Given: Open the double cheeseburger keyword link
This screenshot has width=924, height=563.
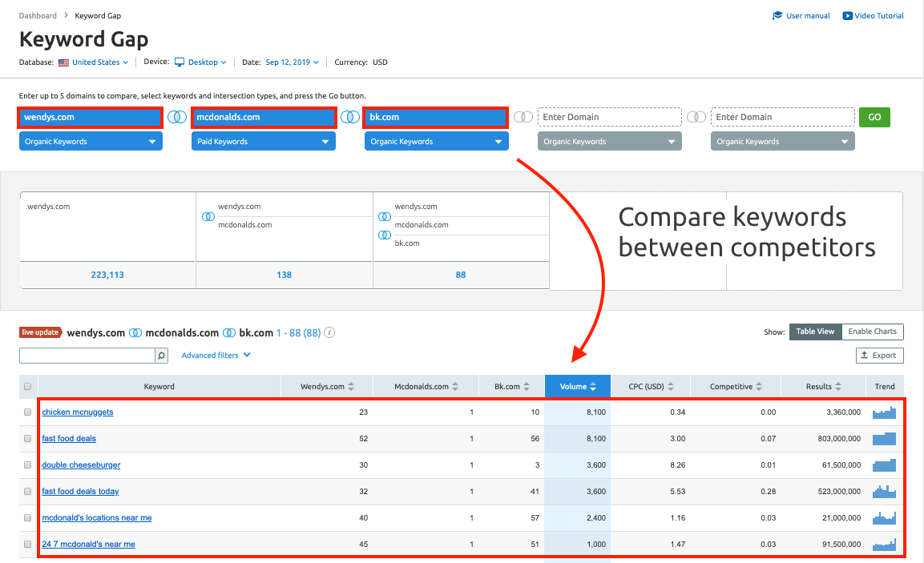Looking at the screenshot, I should tap(81, 465).
